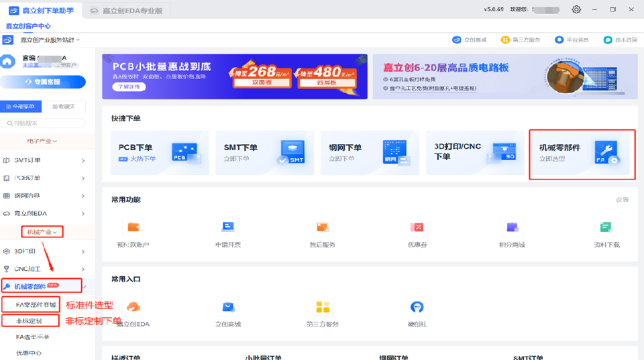Expand the 嘉立创EDA sidebar arrow
The width and height of the screenshot is (644, 360).
pos(83,213)
